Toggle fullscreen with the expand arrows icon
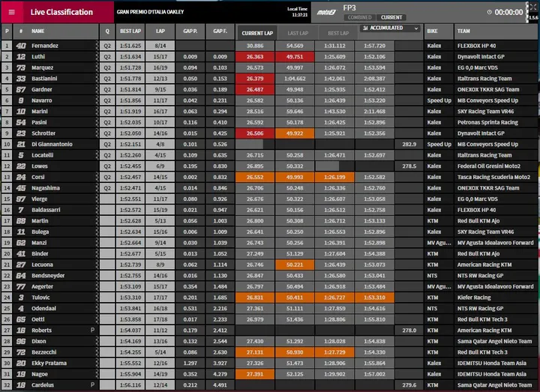540x392 pixels. [533, 7]
